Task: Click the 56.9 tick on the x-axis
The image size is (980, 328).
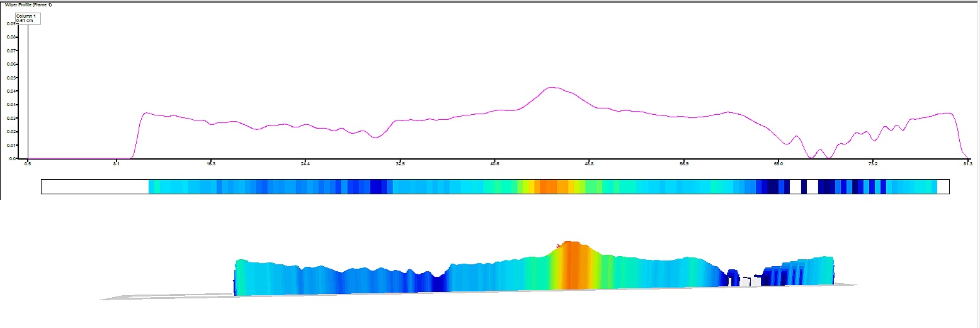Action: pyautogui.click(x=684, y=163)
